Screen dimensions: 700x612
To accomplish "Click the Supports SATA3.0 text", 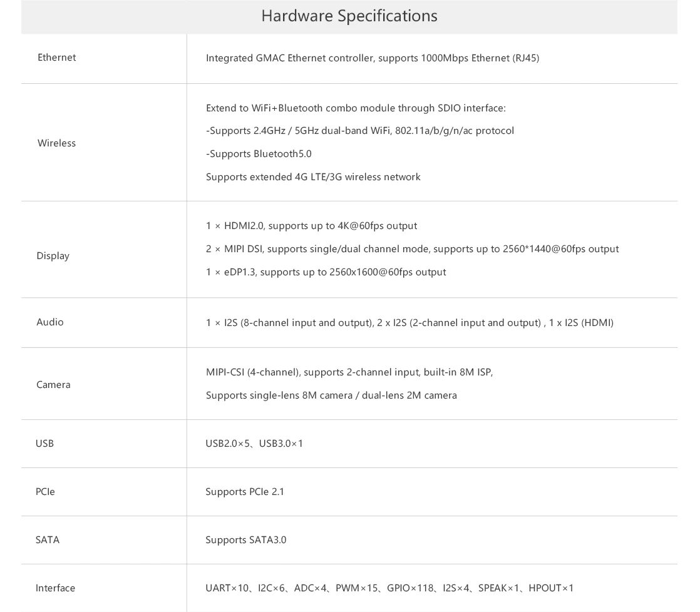I will [x=246, y=540].
